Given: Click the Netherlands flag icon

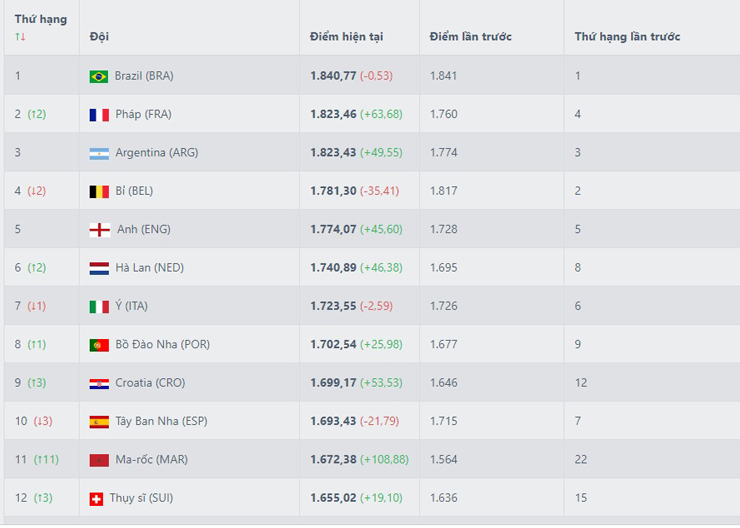Looking at the screenshot, I should (98, 268).
